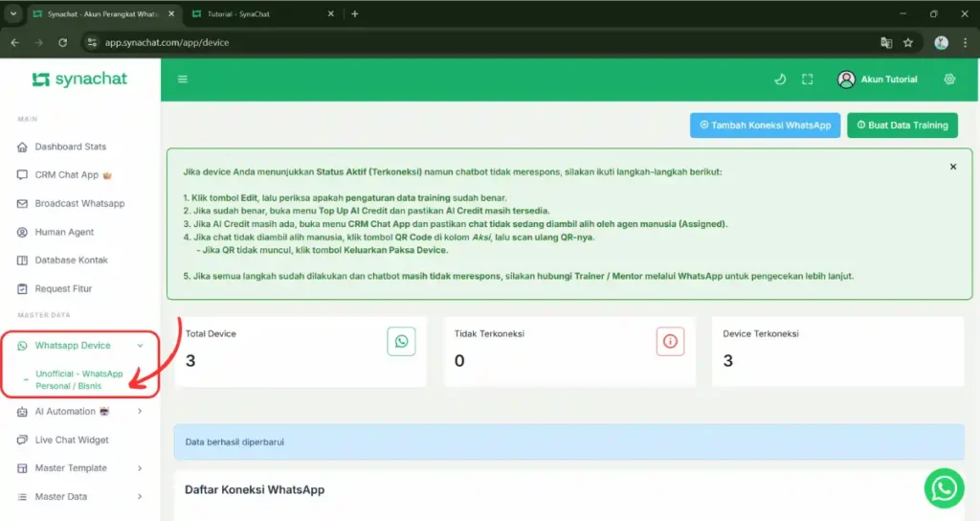Image resolution: width=980 pixels, height=521 pixels.
Task: Click the Database Kontak book icon
Action: (23, 260)
